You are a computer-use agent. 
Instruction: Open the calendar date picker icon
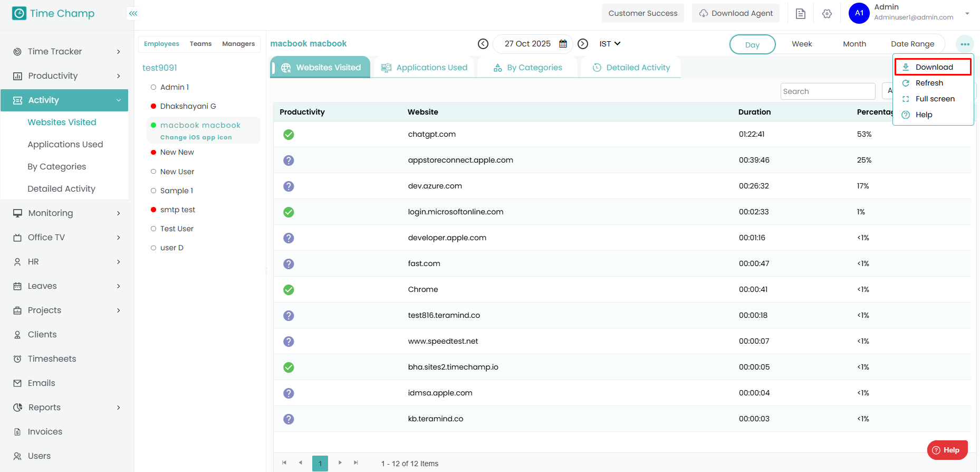pyautogui.click(x=563, y=44)
